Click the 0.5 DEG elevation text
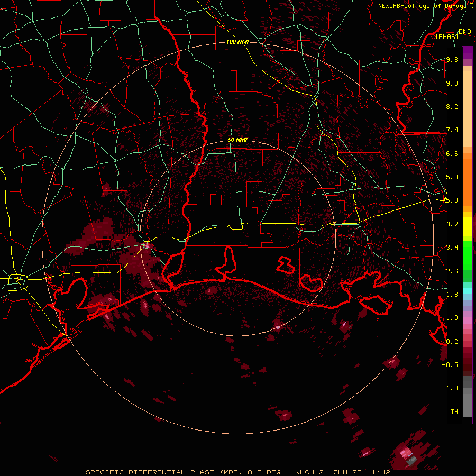Image resolution: width=476 pixels, height=476 pixels. 264,472
